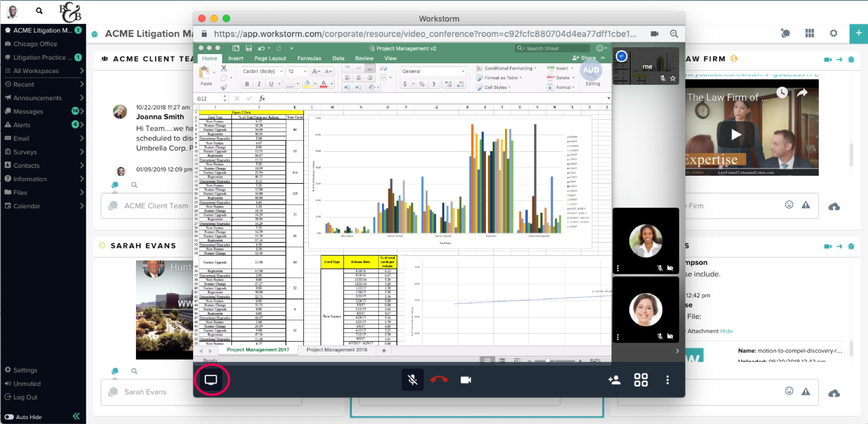Invite a participant with the add person icon
Screen dimensions: 868x424
(614, 380)
